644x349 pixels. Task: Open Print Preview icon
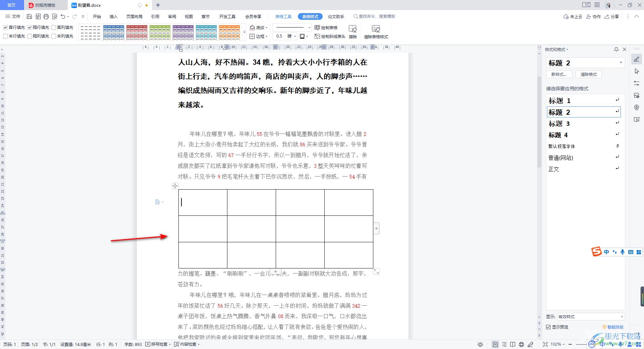click(54, 16)
